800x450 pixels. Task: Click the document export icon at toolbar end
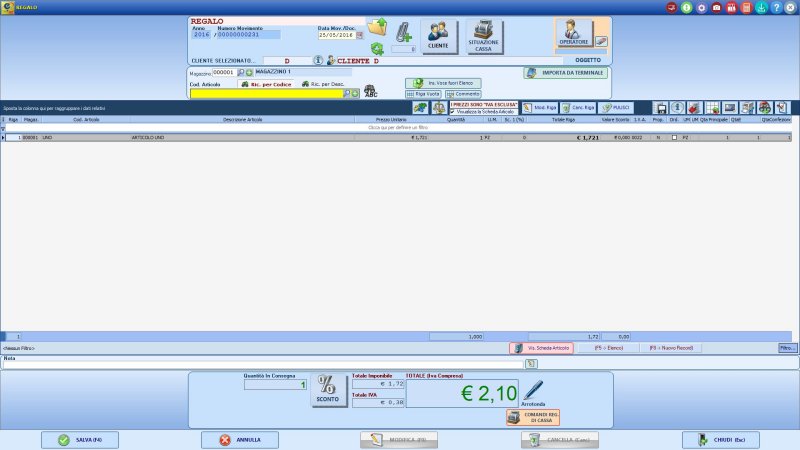782,108
